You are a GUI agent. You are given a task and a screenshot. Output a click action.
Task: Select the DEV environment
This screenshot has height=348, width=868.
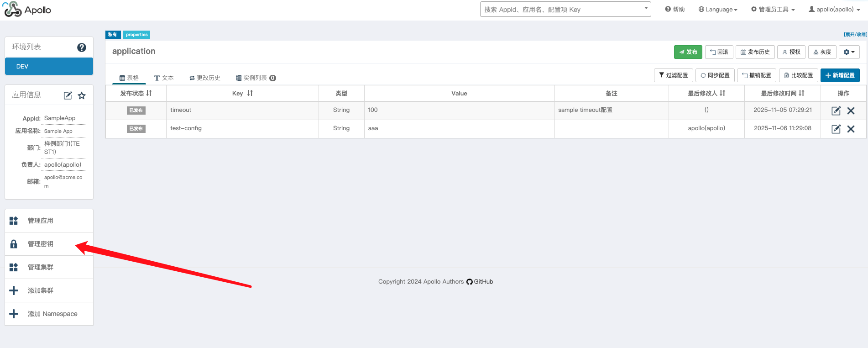click(49, 66)
